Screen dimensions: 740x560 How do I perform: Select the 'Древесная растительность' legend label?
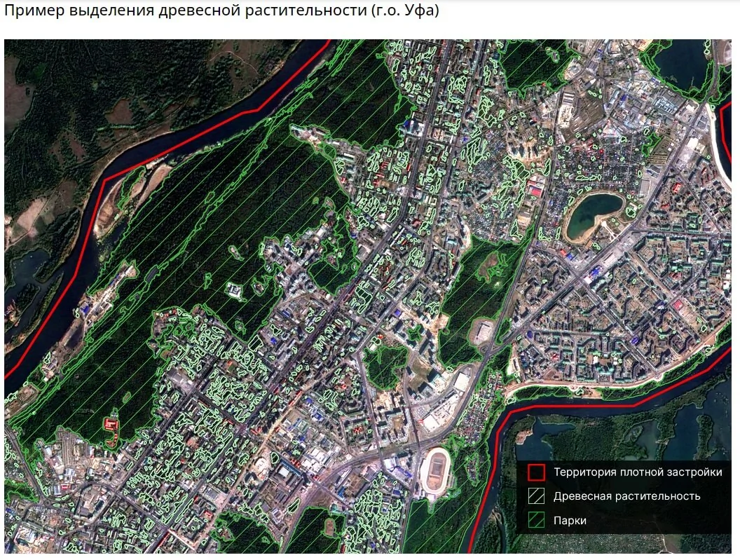point(626,496)
